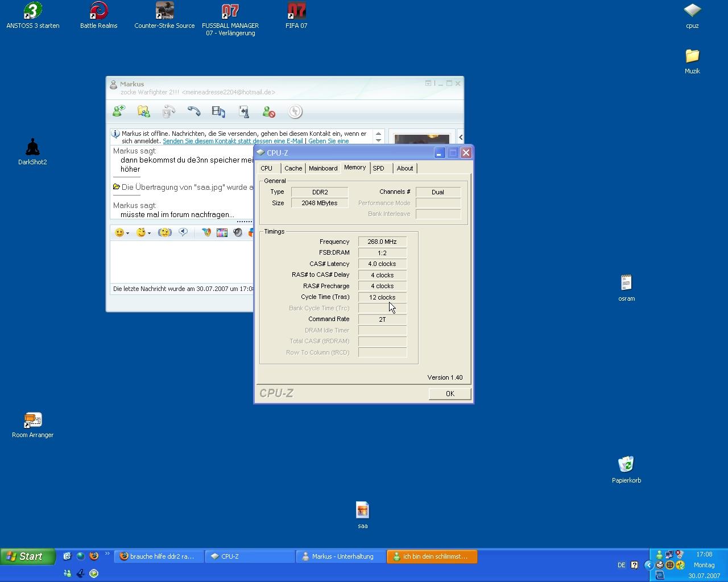
Task: Block this contact with the red-stop icon
Action: 269,112
